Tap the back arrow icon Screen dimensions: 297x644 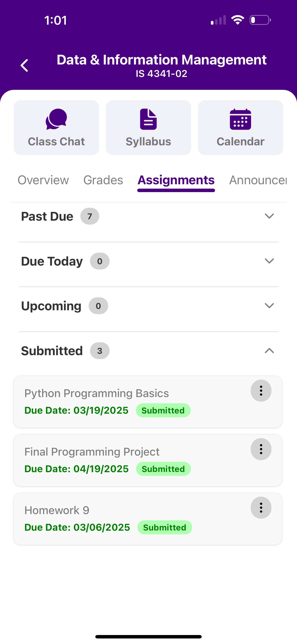coord(24,65)
